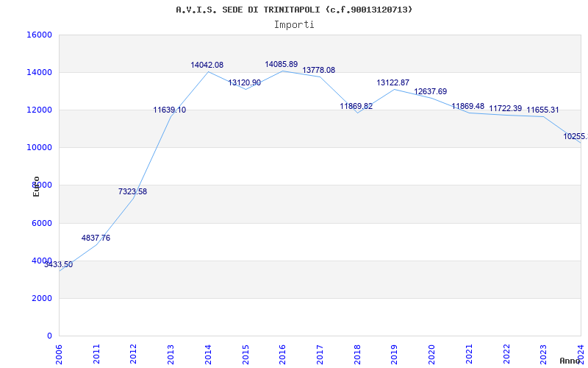This screenshot has height=368, width=588.
Task: Select data label 11655.31
Action: pos(542,110)
